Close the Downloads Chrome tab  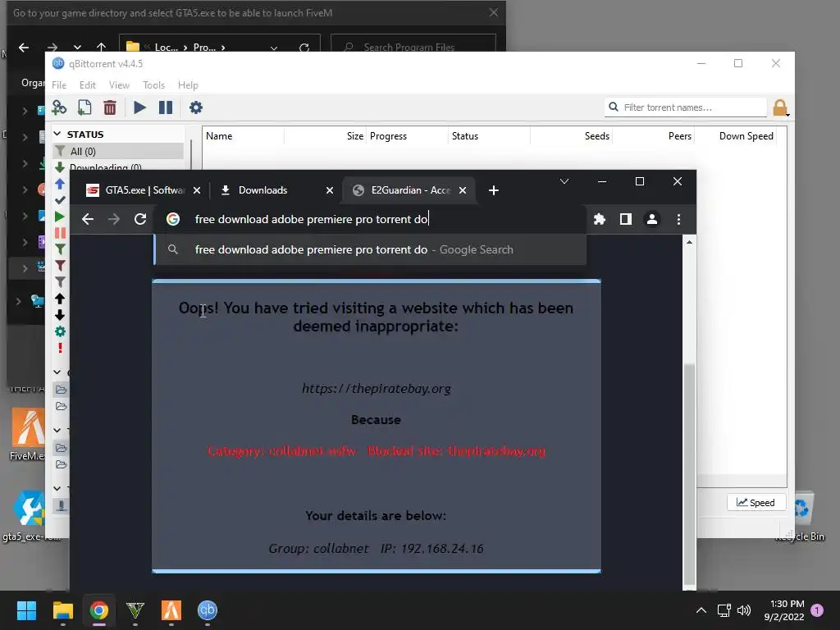point(330,190)
